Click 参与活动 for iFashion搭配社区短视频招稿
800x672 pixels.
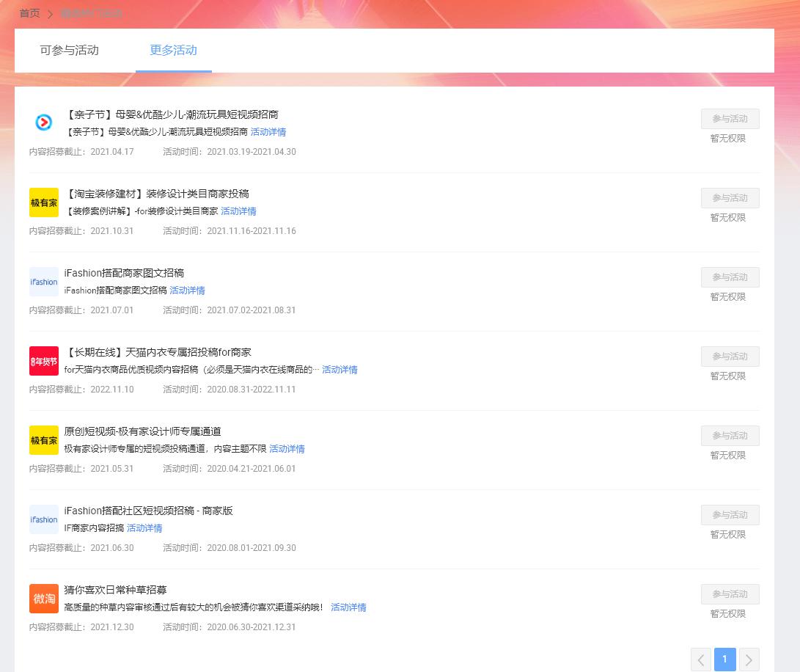tap(730, 514)
